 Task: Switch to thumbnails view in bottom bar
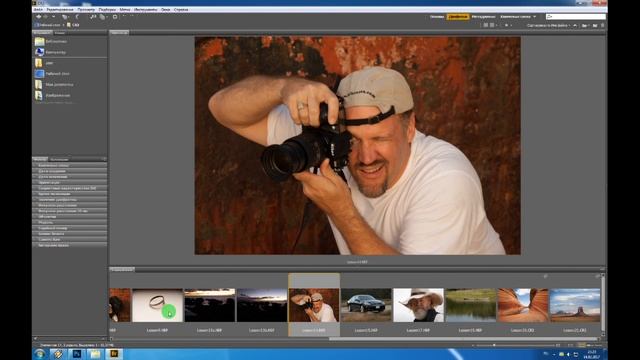582,345
